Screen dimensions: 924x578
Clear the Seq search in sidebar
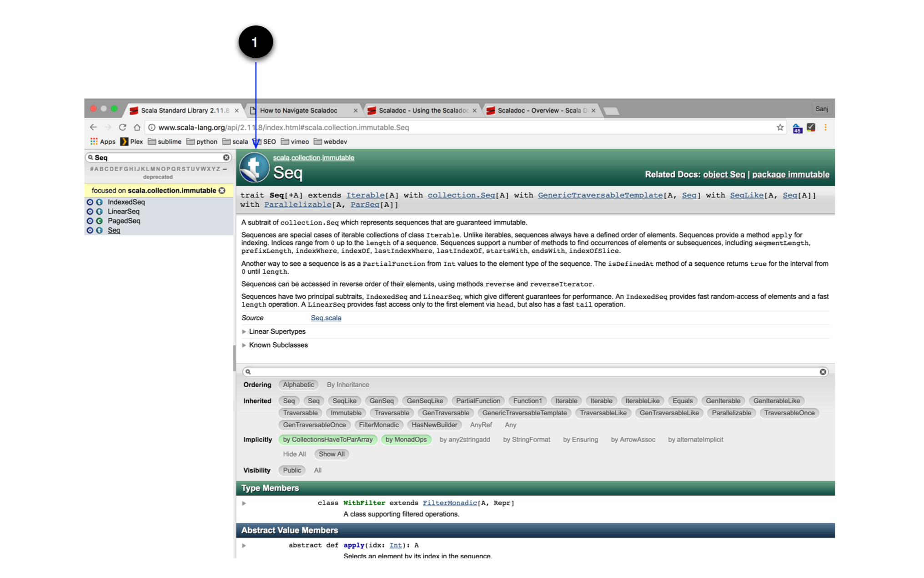coord(226,157)
